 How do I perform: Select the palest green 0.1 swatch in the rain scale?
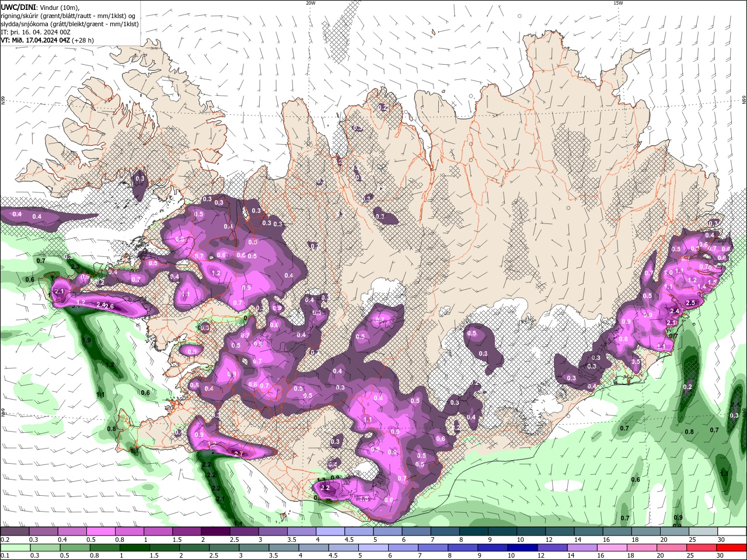tap(15, 548)
